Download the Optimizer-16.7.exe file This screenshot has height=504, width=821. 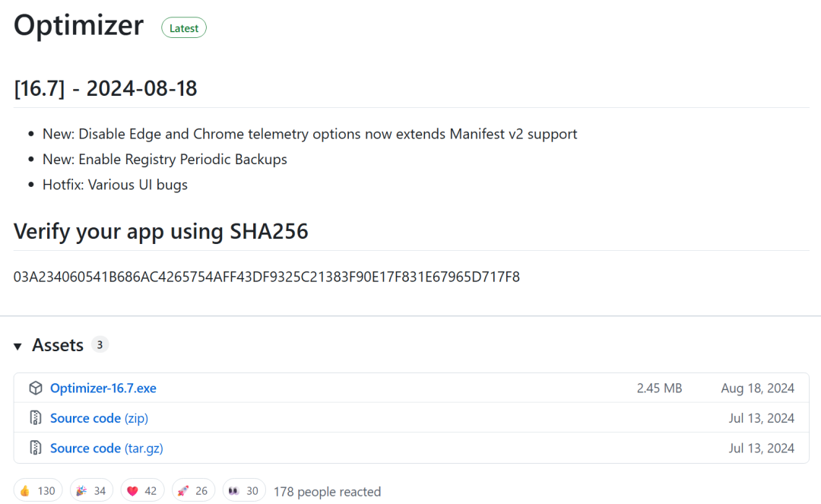pos(103,388)
